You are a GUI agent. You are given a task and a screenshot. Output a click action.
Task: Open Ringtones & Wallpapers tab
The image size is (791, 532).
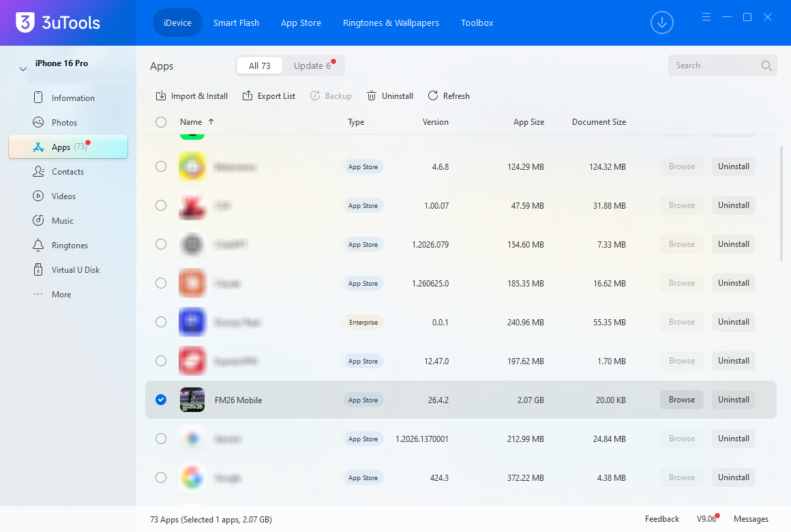[391, 23]
